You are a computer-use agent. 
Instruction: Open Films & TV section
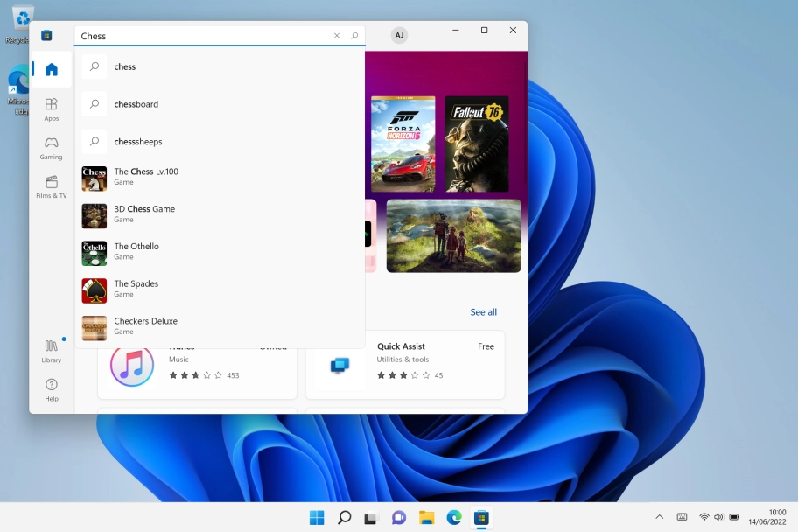(52, 185)
